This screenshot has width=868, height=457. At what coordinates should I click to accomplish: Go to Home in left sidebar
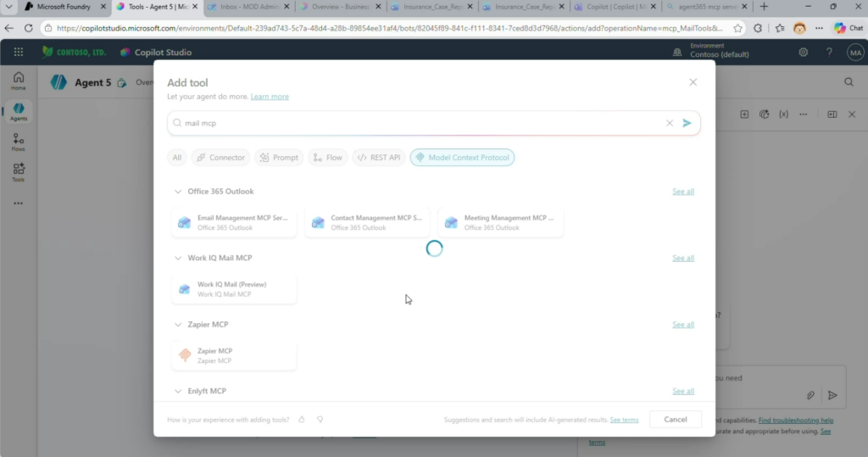click(18, 81)
